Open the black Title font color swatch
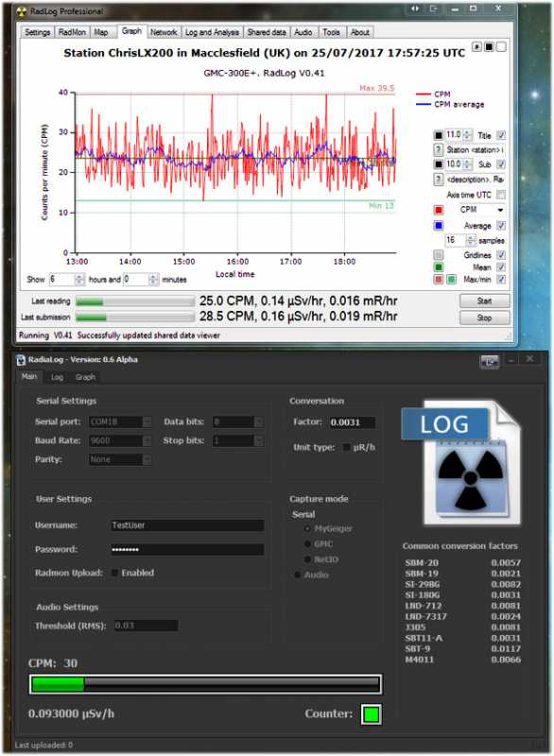 [438, 135]
